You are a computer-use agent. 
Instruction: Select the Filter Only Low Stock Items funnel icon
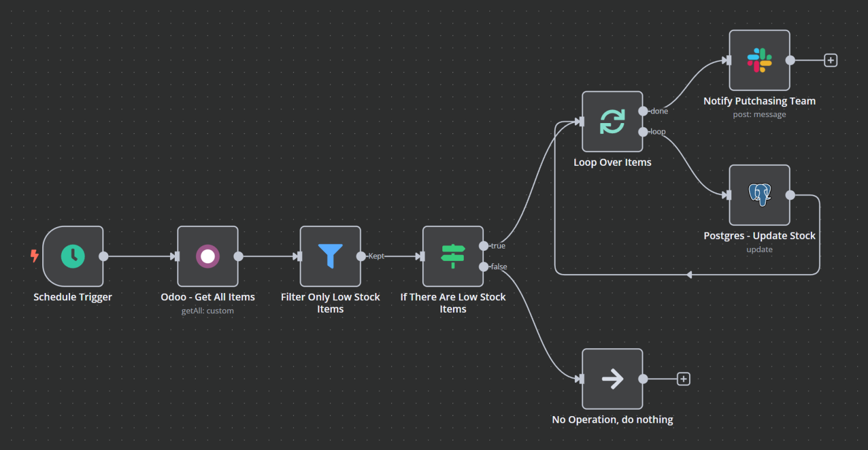[330, 256]
